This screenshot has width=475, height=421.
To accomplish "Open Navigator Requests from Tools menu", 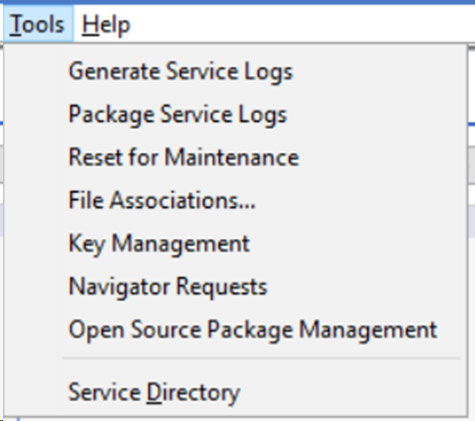I will click(x=235, y=286).
